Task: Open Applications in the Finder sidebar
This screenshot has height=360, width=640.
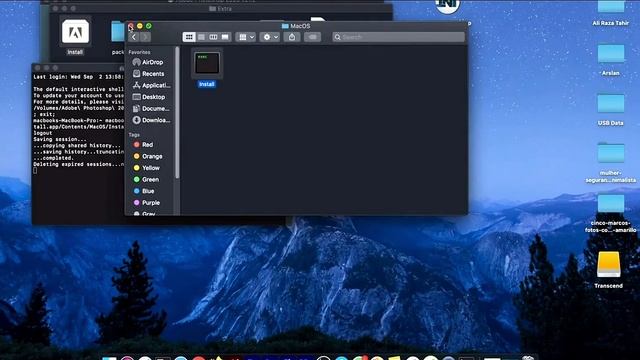Action: coord(151,85)
